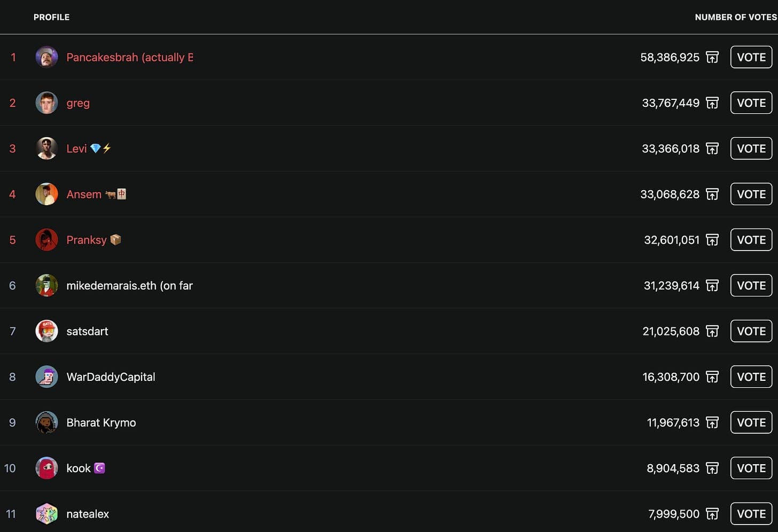Click the ballot icon in Ansem's row
The width and height of the screenshot is (778, 532).
click(x=712, y=194)
